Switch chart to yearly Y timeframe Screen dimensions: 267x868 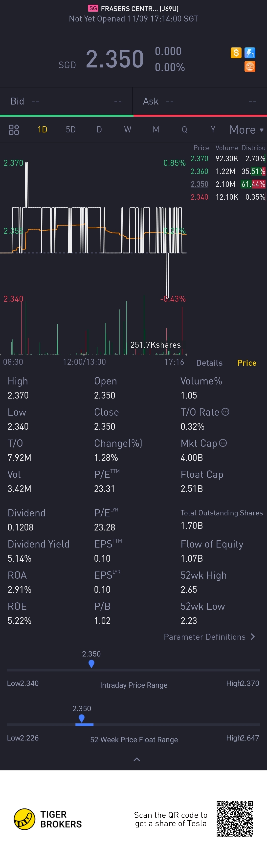213,130
